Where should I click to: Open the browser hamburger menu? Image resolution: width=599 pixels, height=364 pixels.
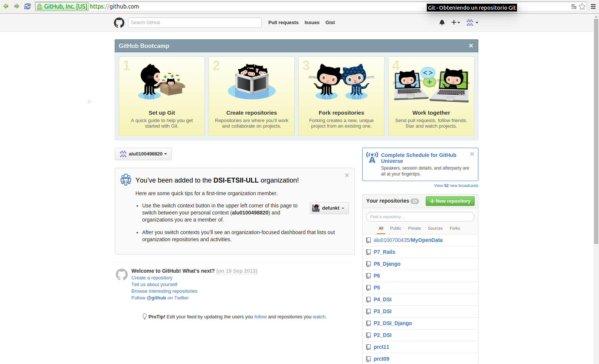pyautogui.click(x=593, y=6)
